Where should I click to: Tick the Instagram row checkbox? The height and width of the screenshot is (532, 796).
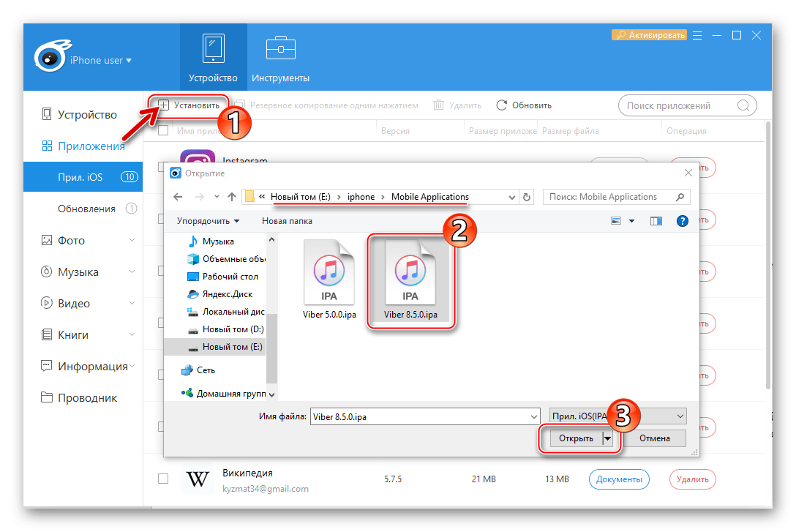(x=163, y=167)
